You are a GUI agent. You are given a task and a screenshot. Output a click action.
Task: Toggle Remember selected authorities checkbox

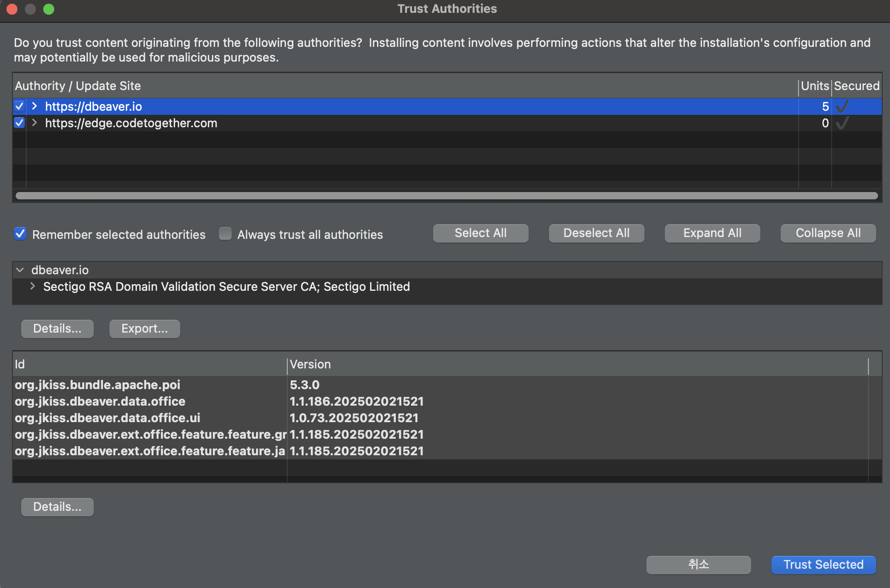[x=20, y=234]
